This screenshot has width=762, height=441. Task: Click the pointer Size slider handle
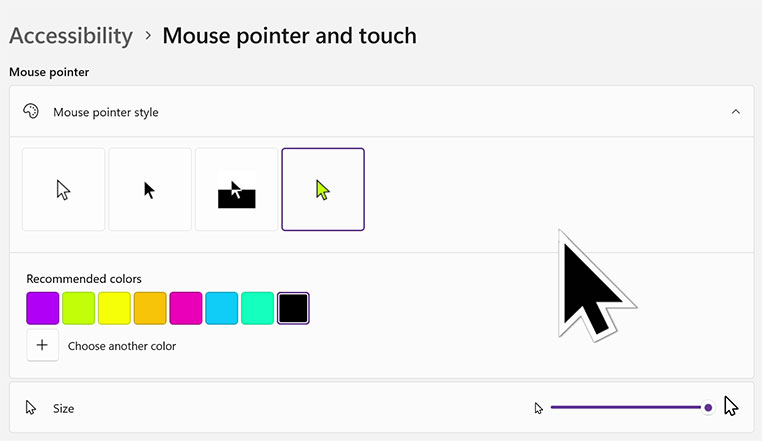tap(708, 407)
